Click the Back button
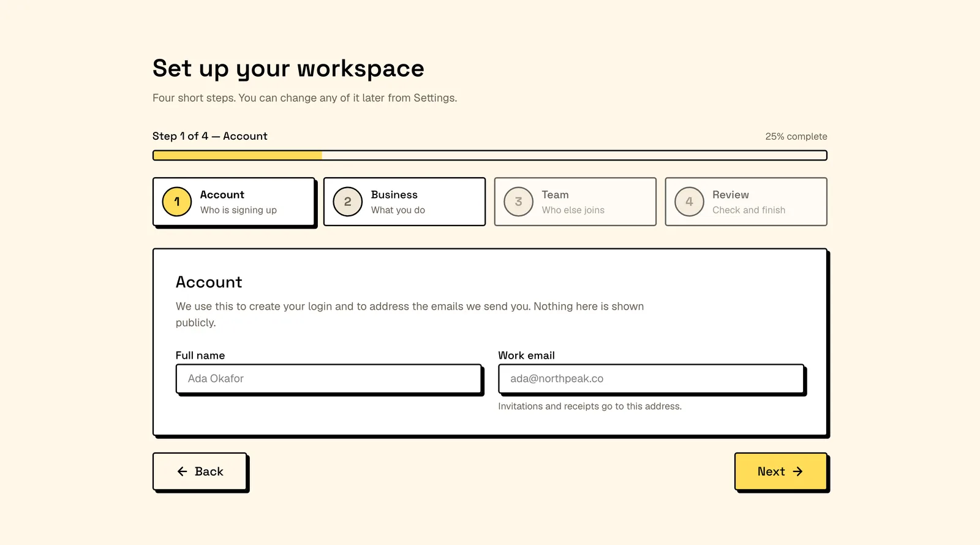The image size is (980, 545). pyautogui.click(x=200, y=471)
